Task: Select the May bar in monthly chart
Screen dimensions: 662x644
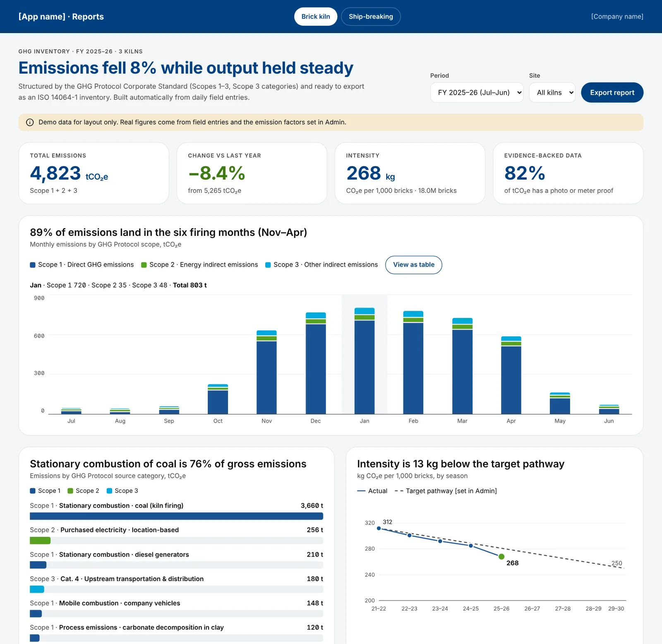Action: coord(560,403)
